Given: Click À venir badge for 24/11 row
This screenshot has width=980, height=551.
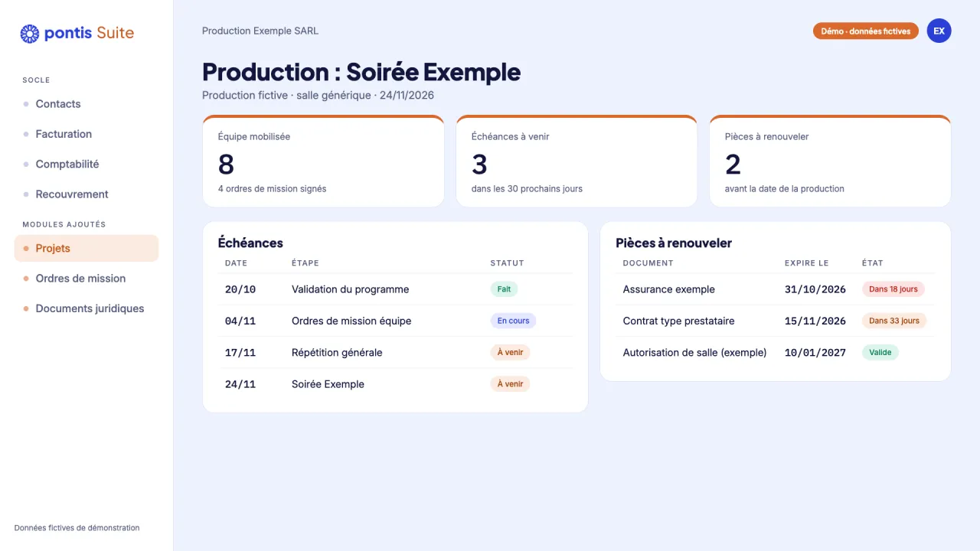Looking at the screenshot, I should (510, 384).
